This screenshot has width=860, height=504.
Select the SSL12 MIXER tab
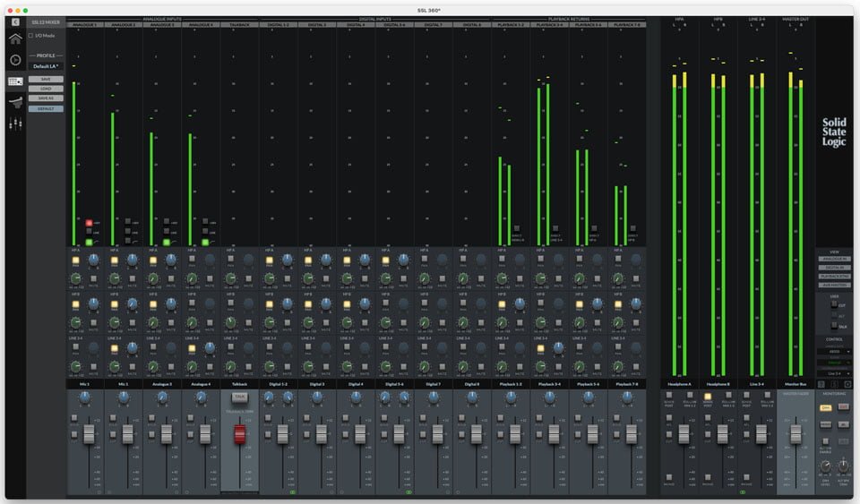[x=46, y=22]
